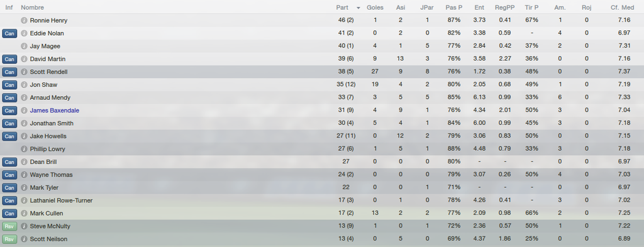Click the info icon beside Jay Magee
644x247 pixels.
pyautogui.click(x=25, y=46)
